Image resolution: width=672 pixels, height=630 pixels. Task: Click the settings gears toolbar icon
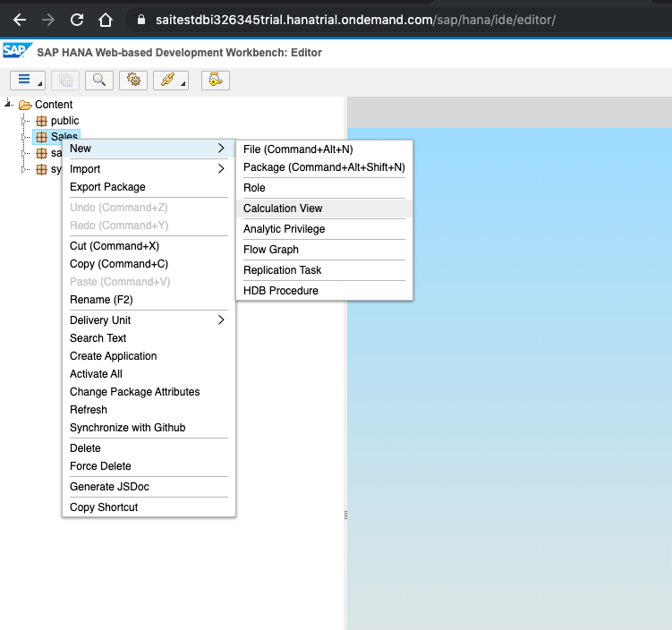tap(133, 81)
